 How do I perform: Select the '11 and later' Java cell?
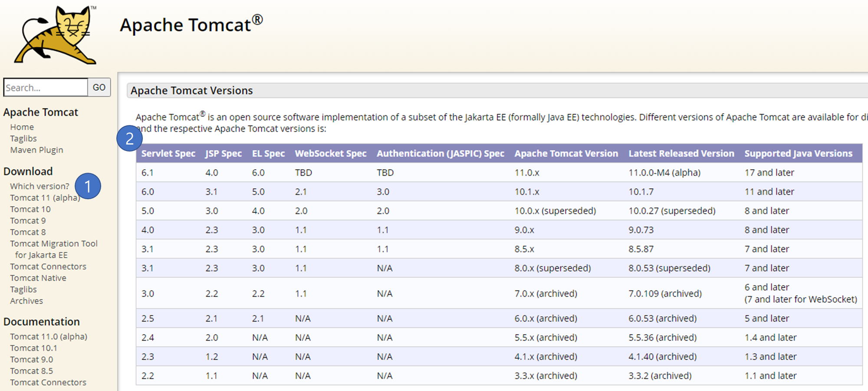(769, 191)
